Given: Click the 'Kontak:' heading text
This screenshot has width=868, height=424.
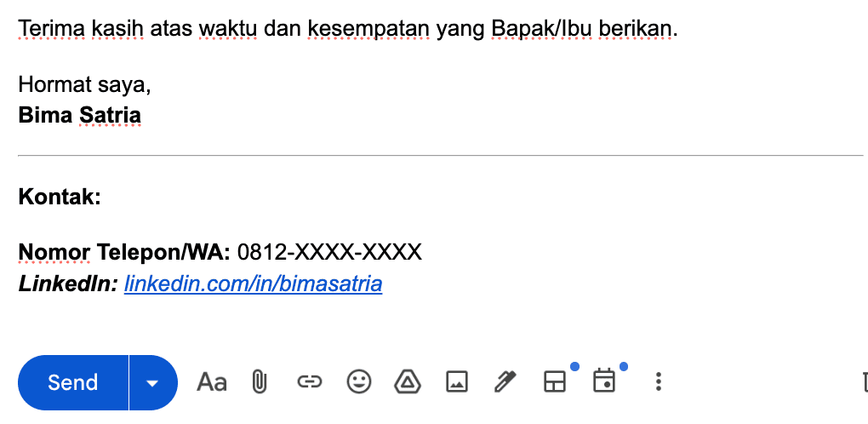Looking at the screenshot, I should pos(60,198).
